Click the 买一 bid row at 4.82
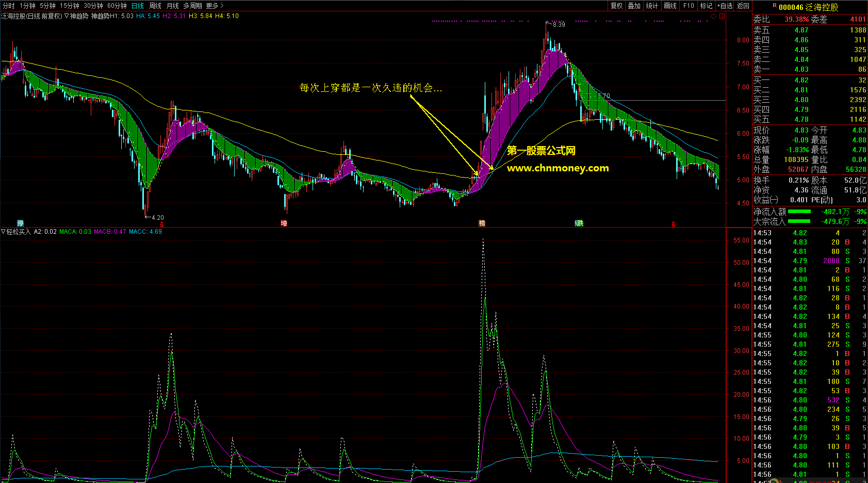Viewport: 868px width, 483px height. tap(810, 80)
